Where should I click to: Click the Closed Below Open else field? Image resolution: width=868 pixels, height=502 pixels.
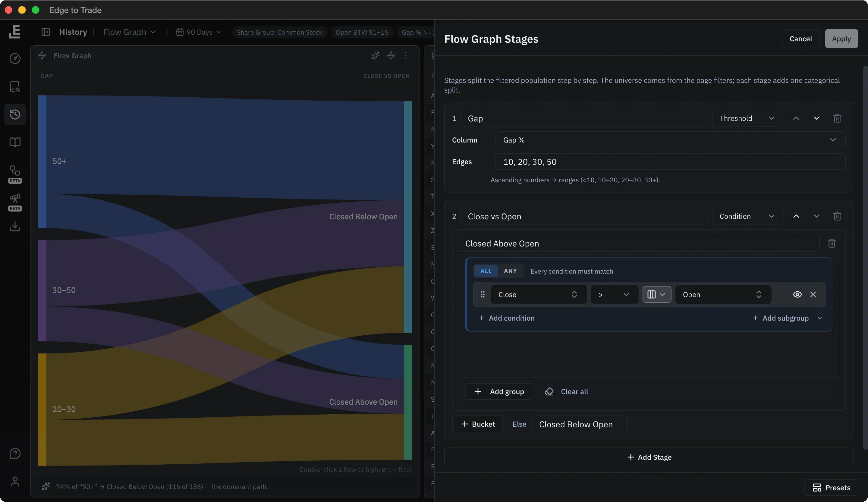pos(579,424)
